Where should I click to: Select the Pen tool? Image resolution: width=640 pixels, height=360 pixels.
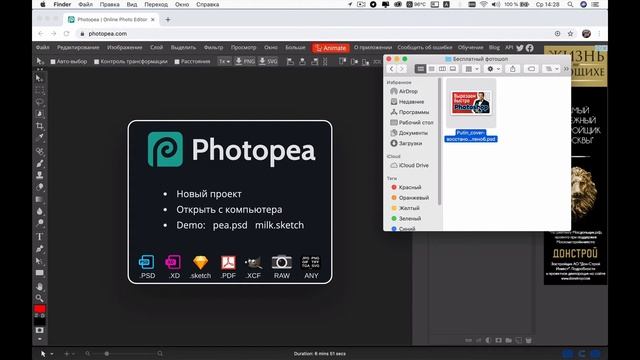[39, 249]
